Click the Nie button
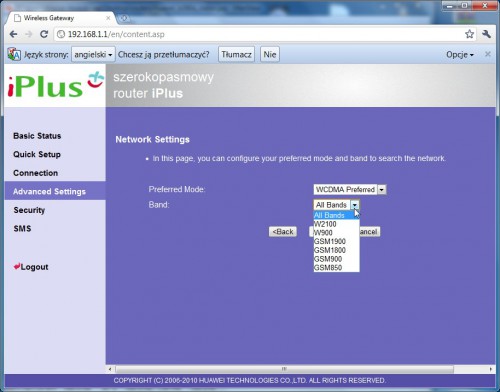The height and width of the screenshot is (392, 500). [x=270, y=54]
